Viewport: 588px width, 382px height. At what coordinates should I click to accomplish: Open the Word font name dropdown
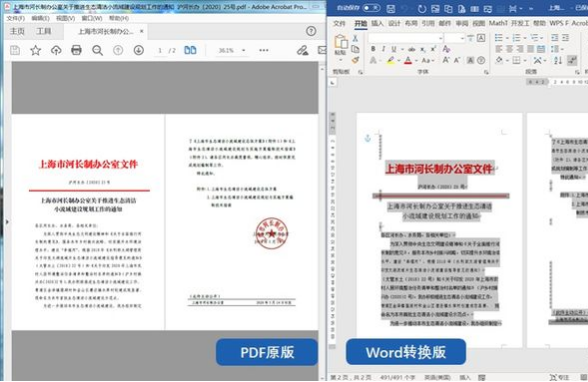pyautogui.click(x=440, y=38)
